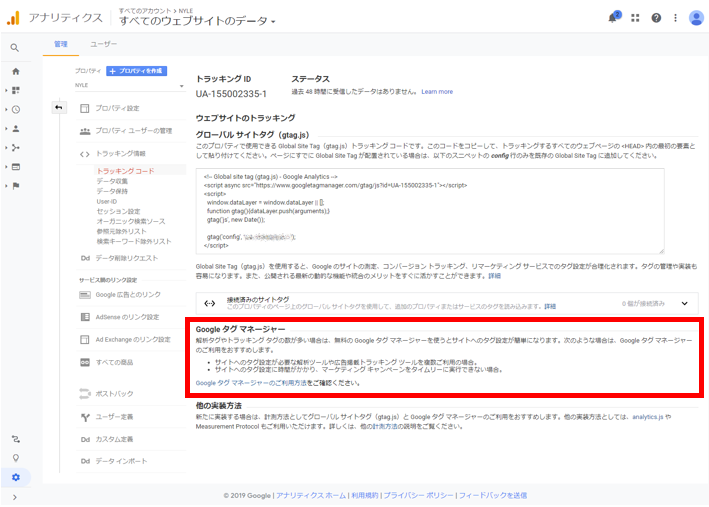Open Customization dashboard icon in sidebar
The width and height of the screenshot is (709, 507).
(x=16, y=90)
